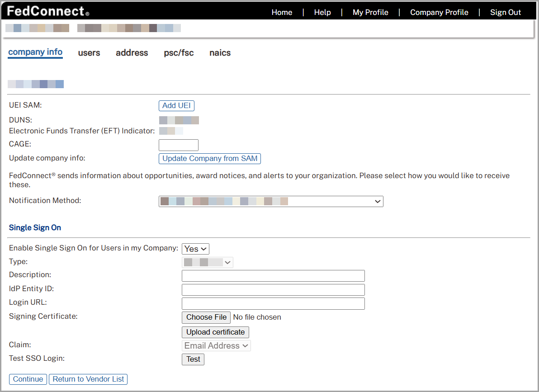This screenshot has width=539, height=392.
Task: Open the Notification Method dropdown
Action: click(x=270, y=201)
